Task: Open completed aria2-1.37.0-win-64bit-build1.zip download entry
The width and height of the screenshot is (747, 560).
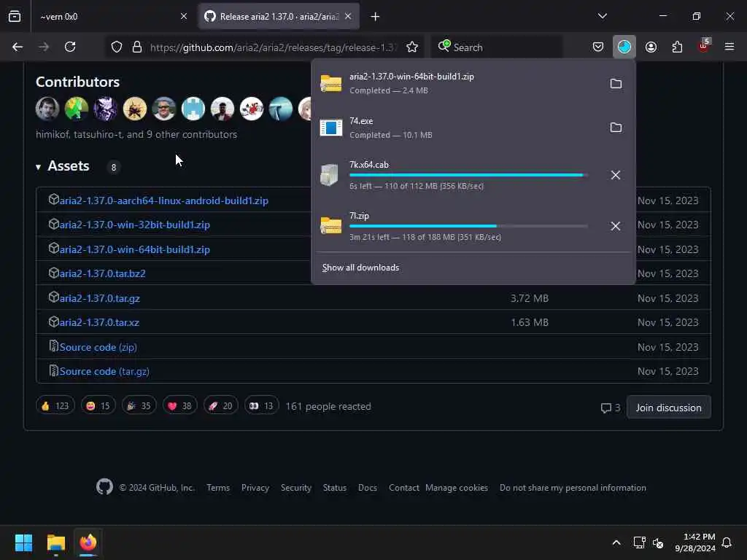Action: [457, 83]
